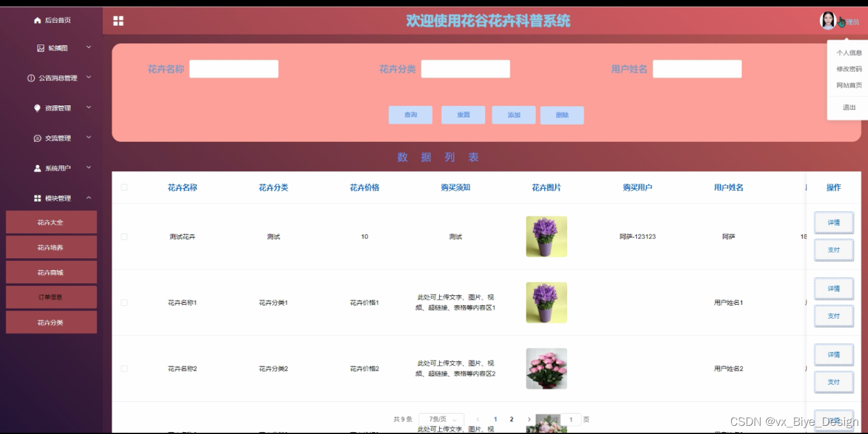The image size is (868, 434).
Task: Open the 花卉大全 submenu item
Action: pos(51,222)
